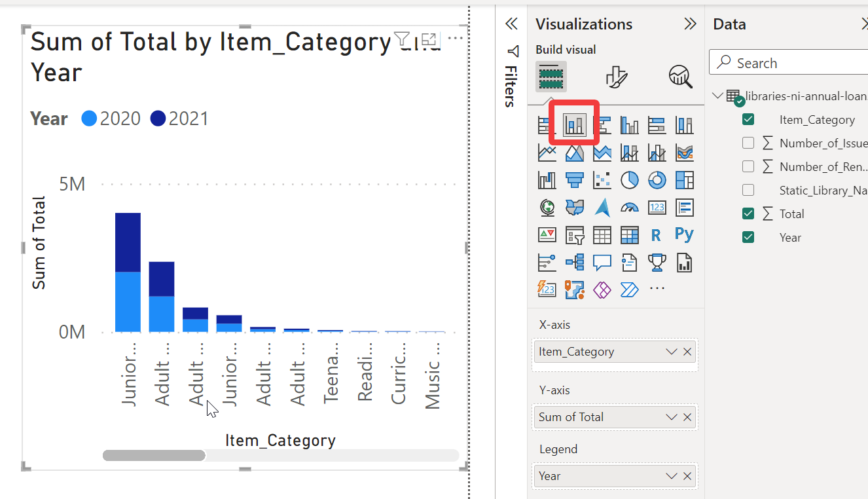This screenshot has width=868, height=499.
Task: Select the Line chart visual
Action: point(547,153)
